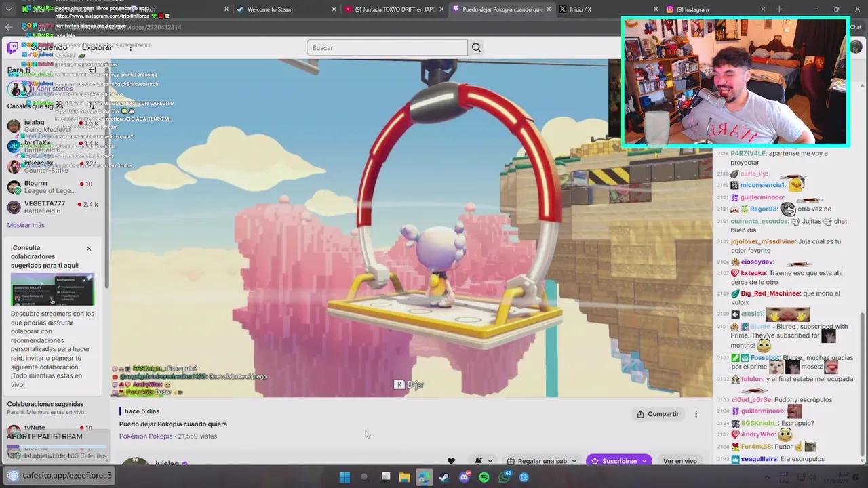Viewport: 868px width, 488px height.
Task: Click the search magnifier button
Action: [x=476, y=47]
